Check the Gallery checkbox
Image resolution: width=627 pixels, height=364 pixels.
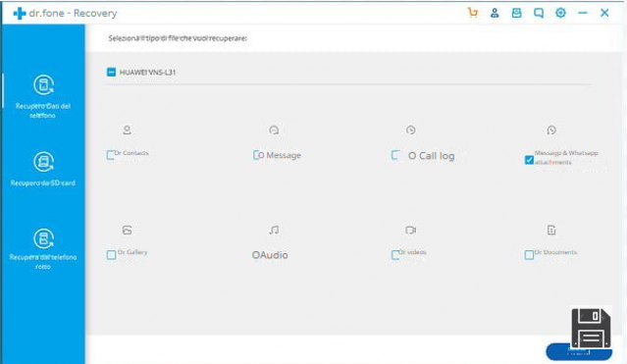111,255
